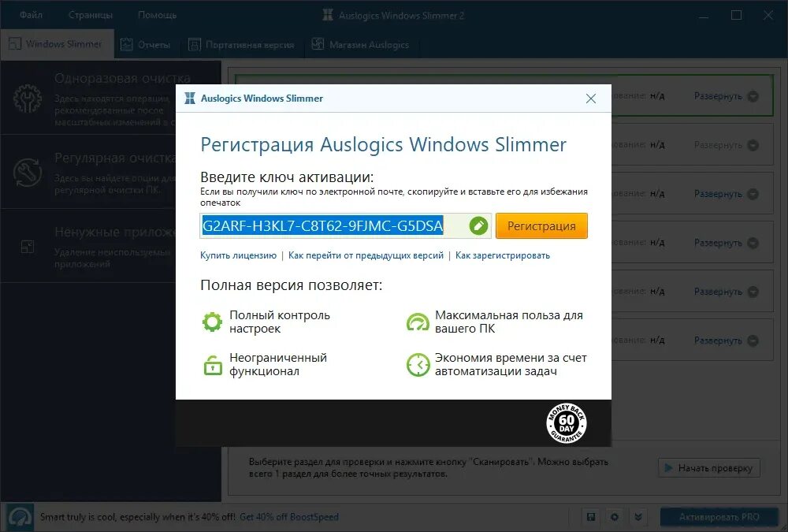This screenshot has height=532, width=788.
Task: Click main window title Auslogics Windows Slimmer 2
Action: click(x=401, y=16)
